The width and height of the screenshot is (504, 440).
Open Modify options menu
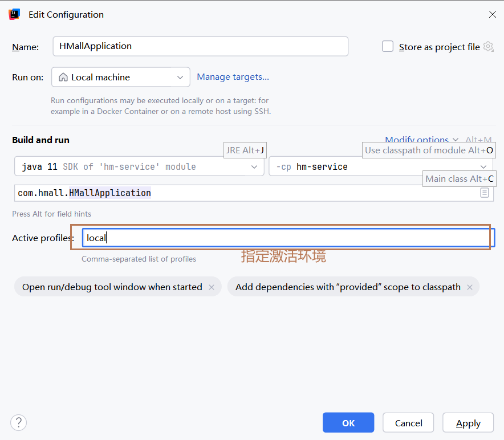coord(421,140)
